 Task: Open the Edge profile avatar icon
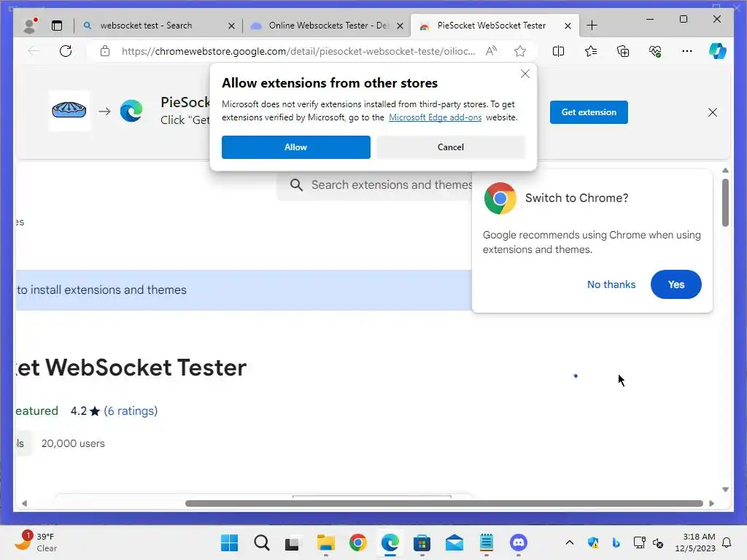[30, 26]
